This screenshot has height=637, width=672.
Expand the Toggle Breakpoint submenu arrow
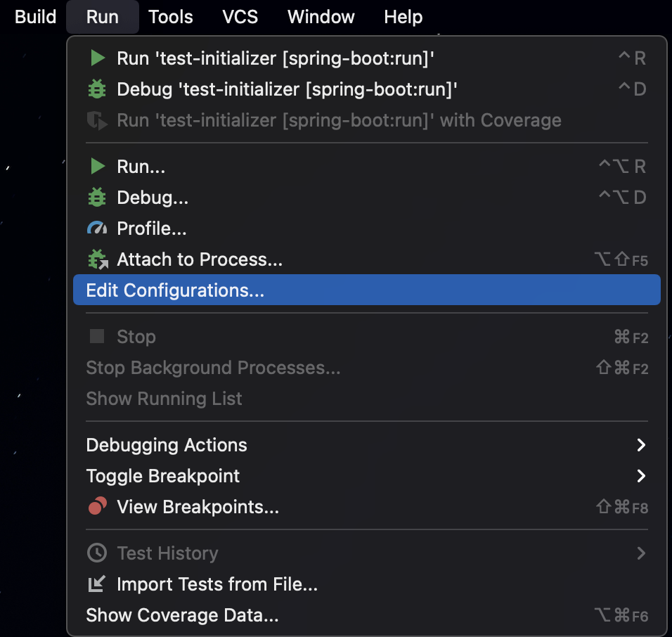click(641, 476)
